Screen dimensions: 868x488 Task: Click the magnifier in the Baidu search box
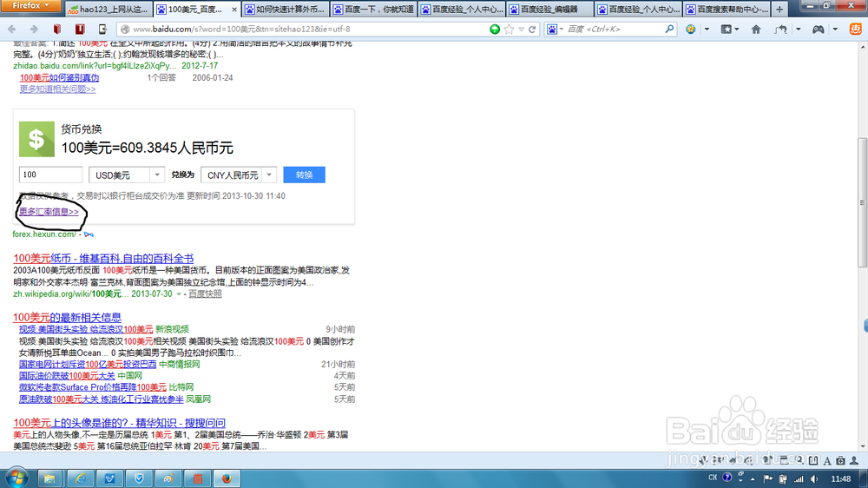(669, 29)
